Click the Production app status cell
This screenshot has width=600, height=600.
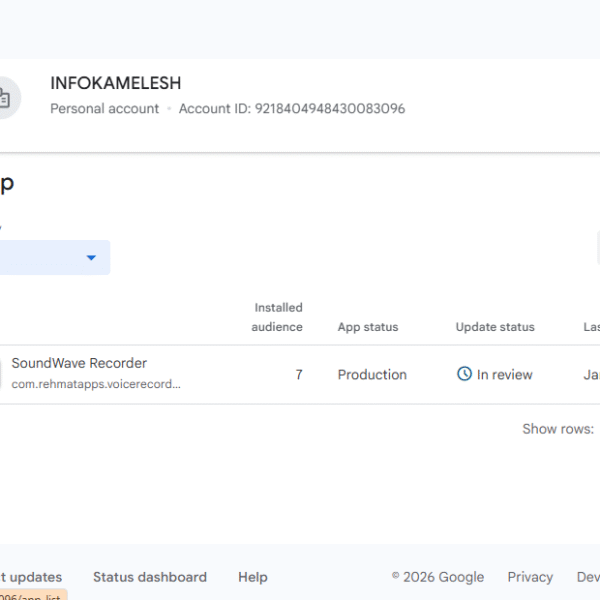pyautogui.click(x=372, y=375)
